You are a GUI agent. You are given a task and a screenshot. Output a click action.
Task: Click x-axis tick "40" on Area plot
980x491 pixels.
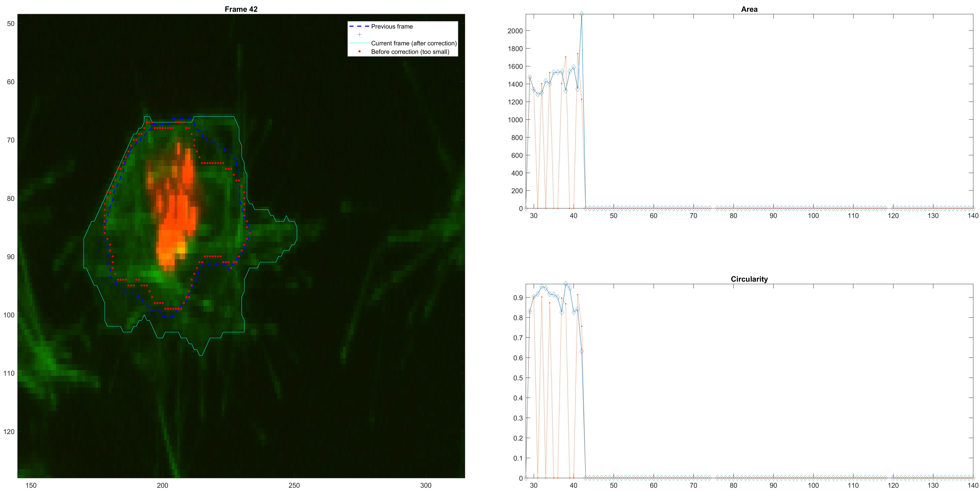click(574, 216)
